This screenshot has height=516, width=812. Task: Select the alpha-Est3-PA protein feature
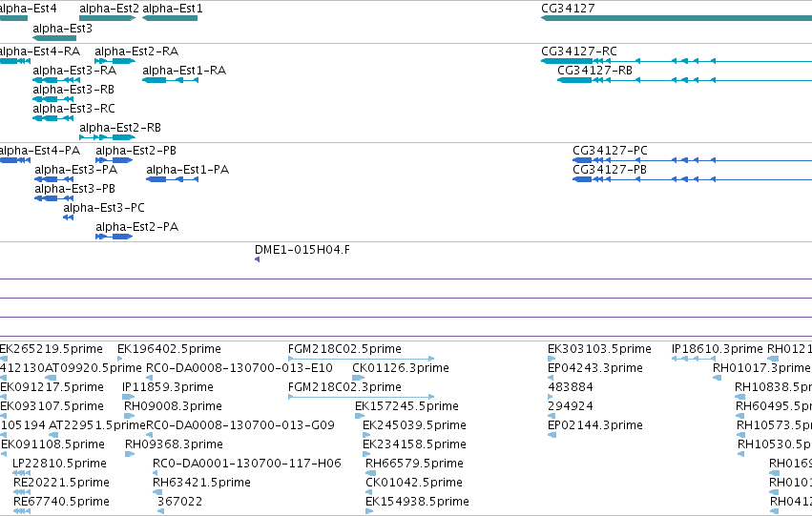pos(53,179)
